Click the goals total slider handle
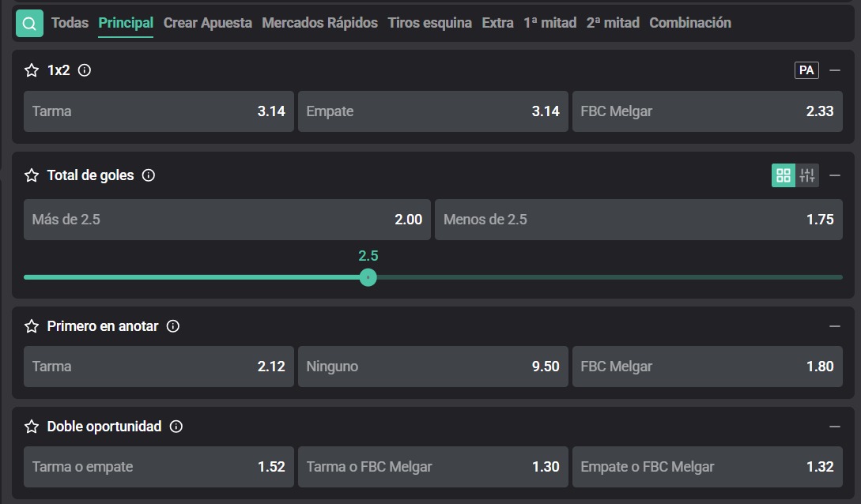861x504 pixels. point(368,277)
